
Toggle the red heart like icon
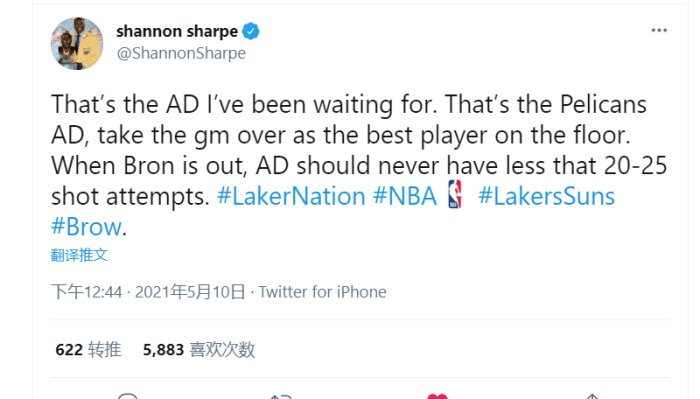(437, 396)
